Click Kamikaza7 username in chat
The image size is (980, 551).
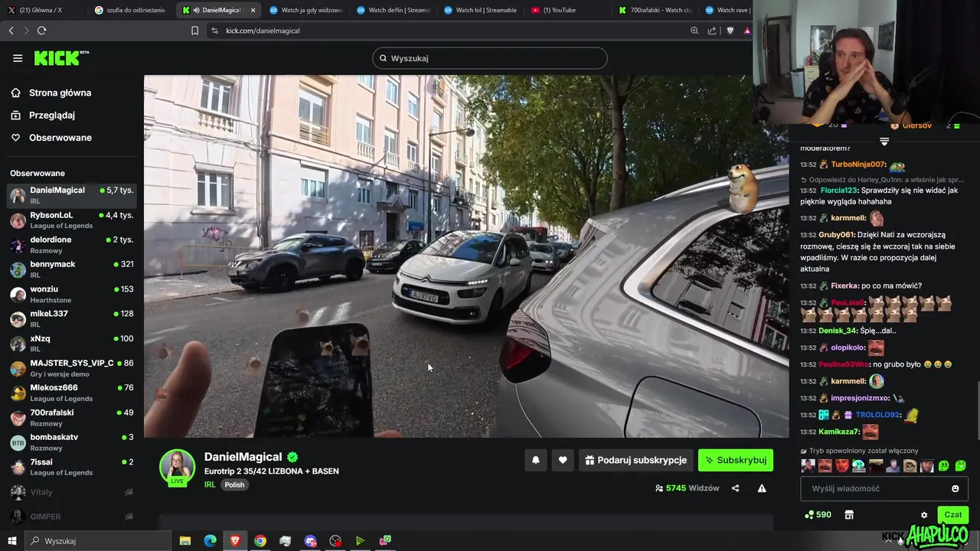pyautogui.click(x=839, y=432)
